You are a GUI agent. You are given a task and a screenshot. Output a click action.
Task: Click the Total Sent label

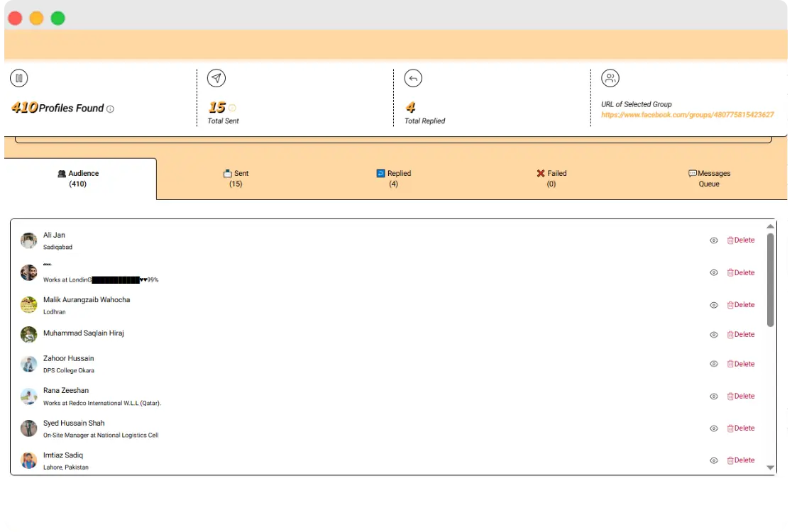[x=224, y=121]
